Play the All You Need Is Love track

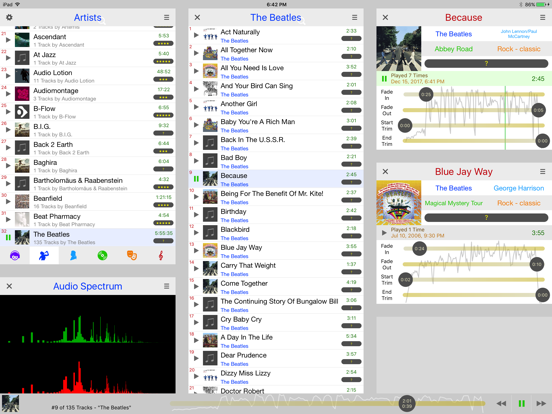[x=196, y=71]
